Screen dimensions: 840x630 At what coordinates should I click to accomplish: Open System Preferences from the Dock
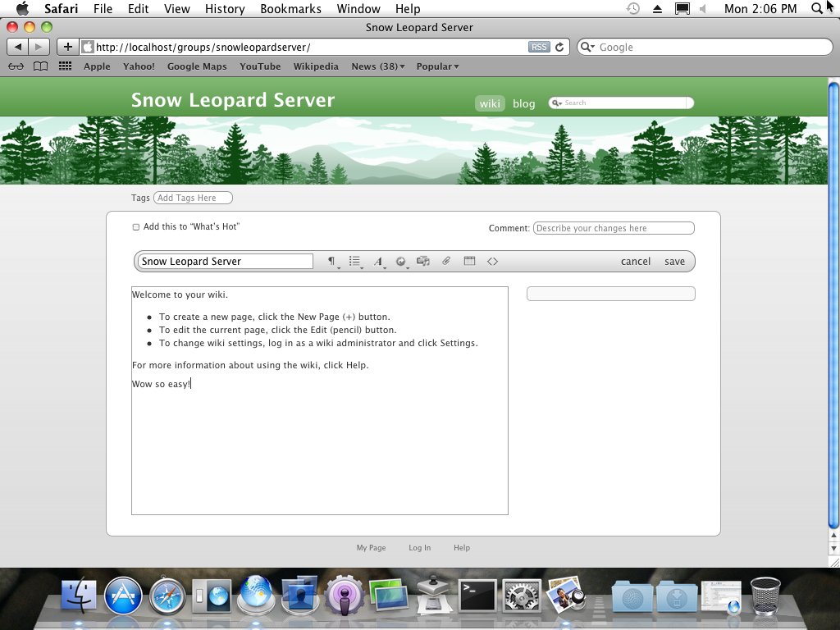tap(521, 596)
